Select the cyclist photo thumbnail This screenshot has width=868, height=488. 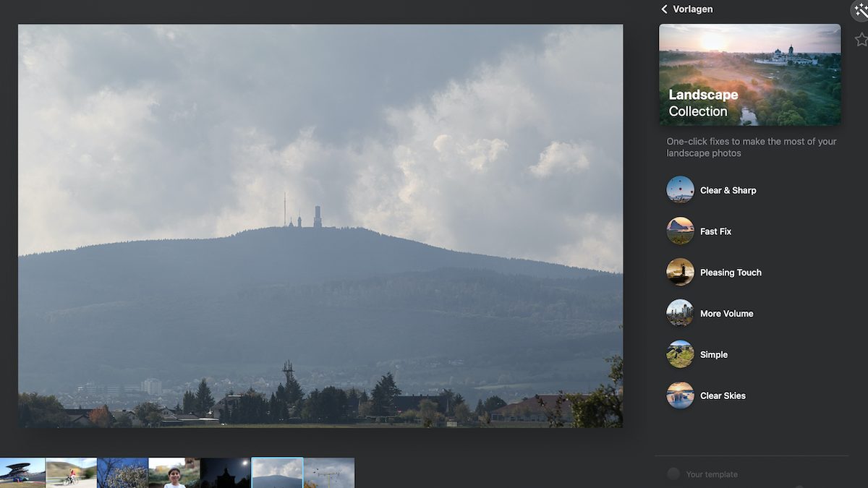pyautogui.click(x=71, y=473)
